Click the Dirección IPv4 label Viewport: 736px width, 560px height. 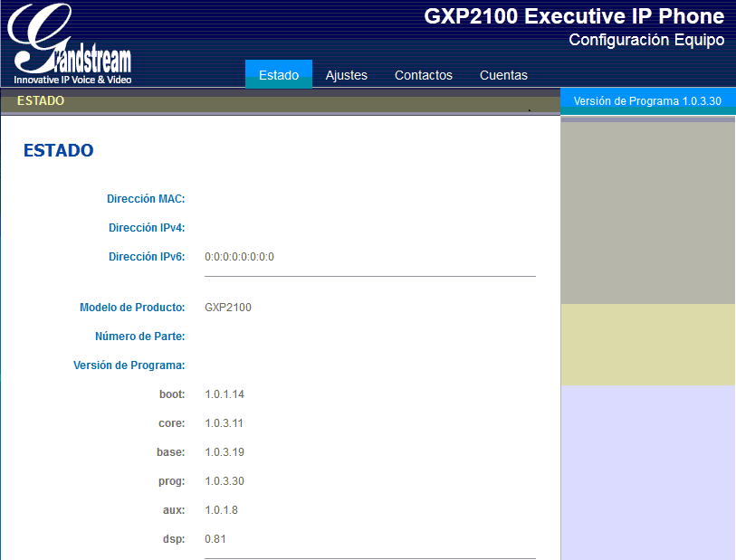click(x=147, y=227)
